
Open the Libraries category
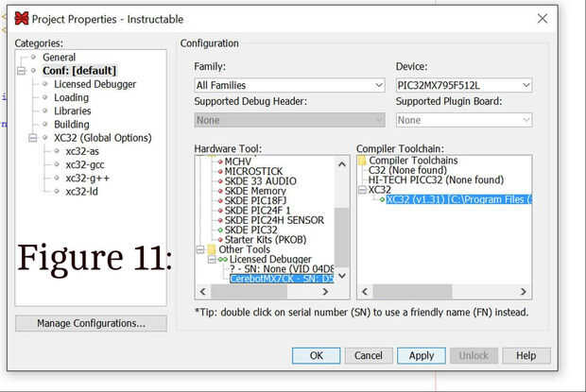[73, 111]
